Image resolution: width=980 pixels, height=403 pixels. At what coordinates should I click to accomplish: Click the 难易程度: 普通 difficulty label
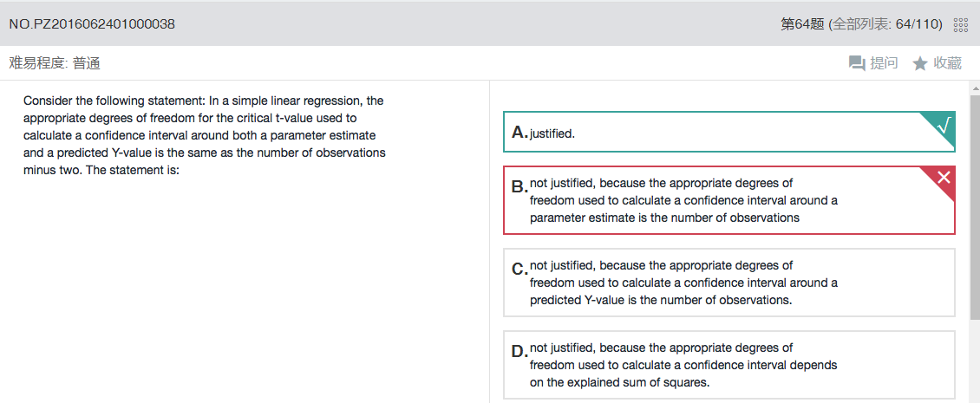(x=55, y=63)
